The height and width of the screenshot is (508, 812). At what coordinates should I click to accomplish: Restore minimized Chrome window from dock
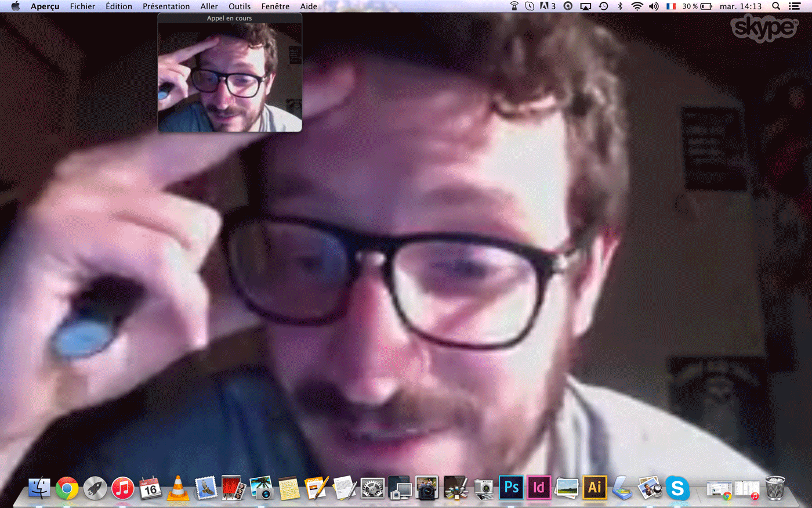point(719,489)
